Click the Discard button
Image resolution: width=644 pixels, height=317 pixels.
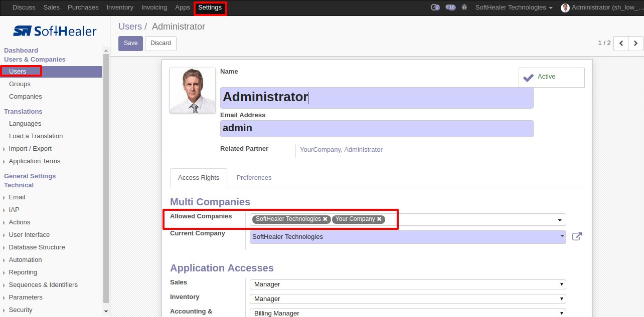click(160, 43)
